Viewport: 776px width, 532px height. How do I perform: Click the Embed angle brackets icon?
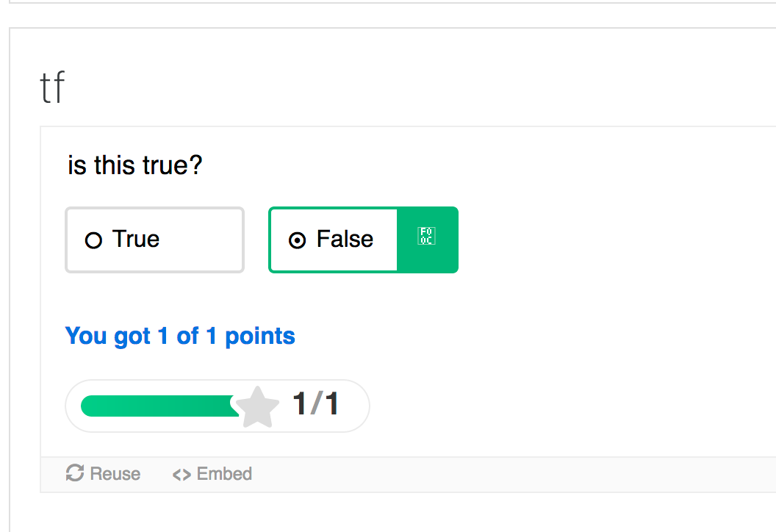coord(182,475)
